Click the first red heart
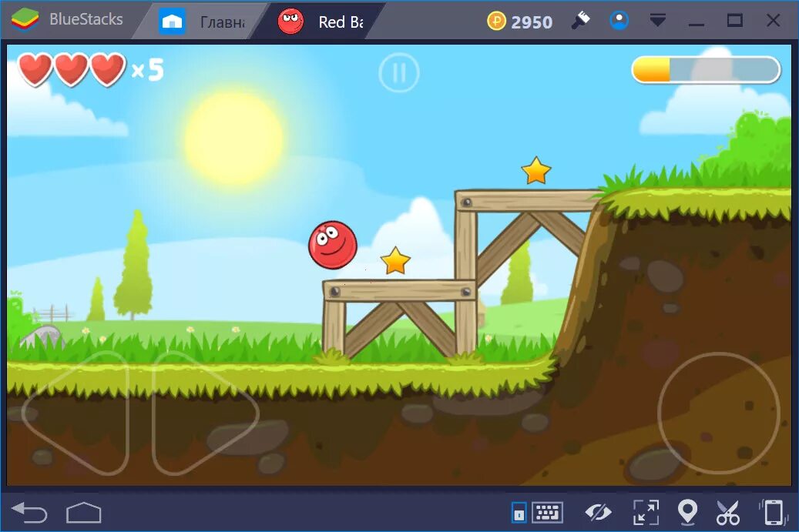The width and height of the screenshot is (799, 532). point(35,69)
